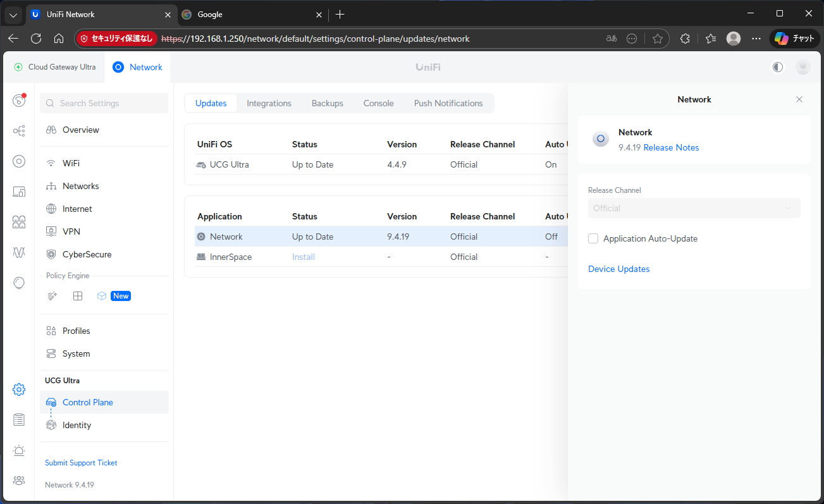Open the Topology view icon in sidebar
Image resolution: width=824 pixels, height=504 pixels.
coord(19,131)
